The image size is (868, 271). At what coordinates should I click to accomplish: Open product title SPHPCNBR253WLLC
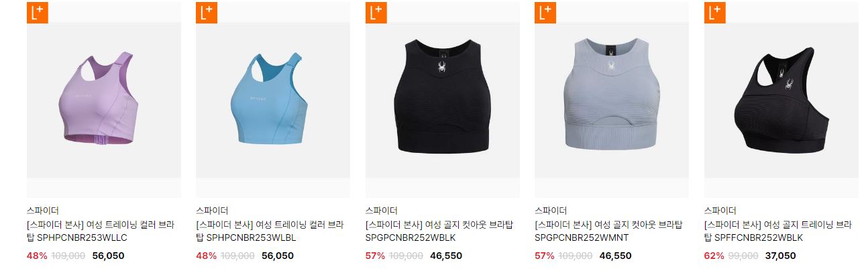(x=101, y=231)
